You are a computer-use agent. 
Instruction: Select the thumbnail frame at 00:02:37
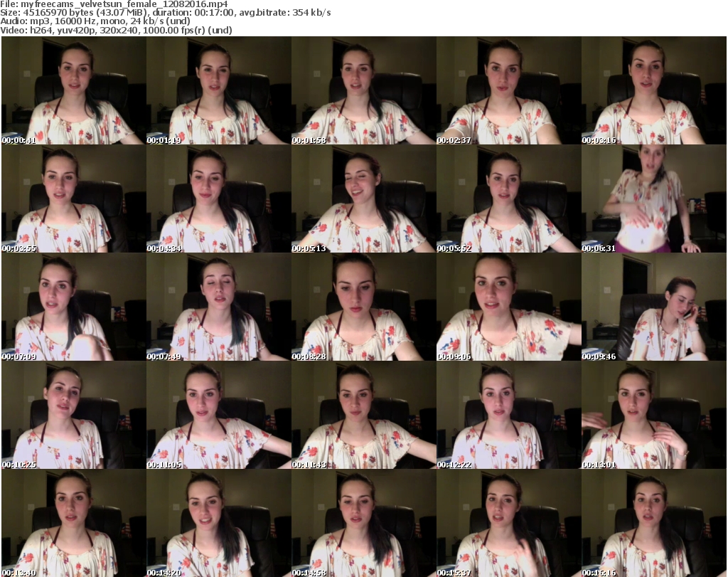pyautogui.click(x=508, y=90)
